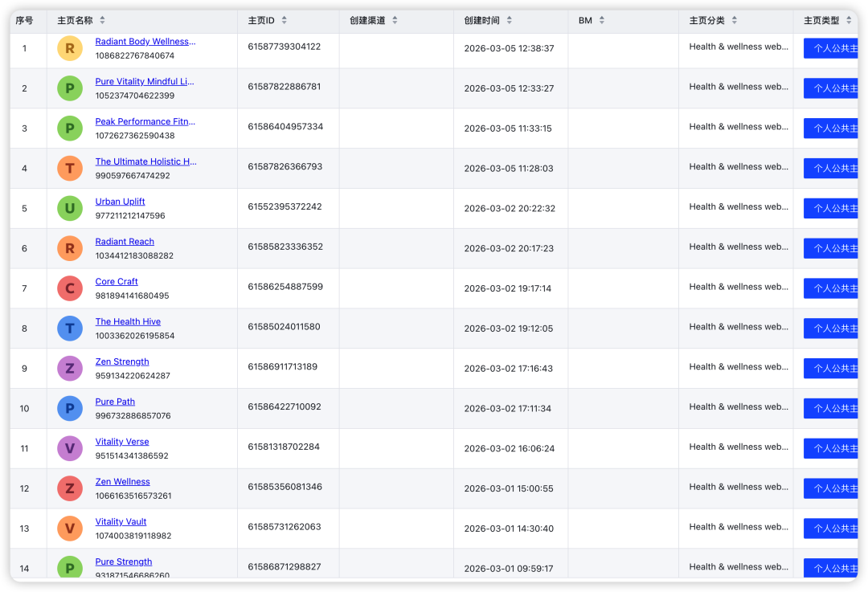Click creation time 2026-03-01 09:59:17
Image resolution: width=868 pixels, height=592 pixels.
click(x=509, y=568)
